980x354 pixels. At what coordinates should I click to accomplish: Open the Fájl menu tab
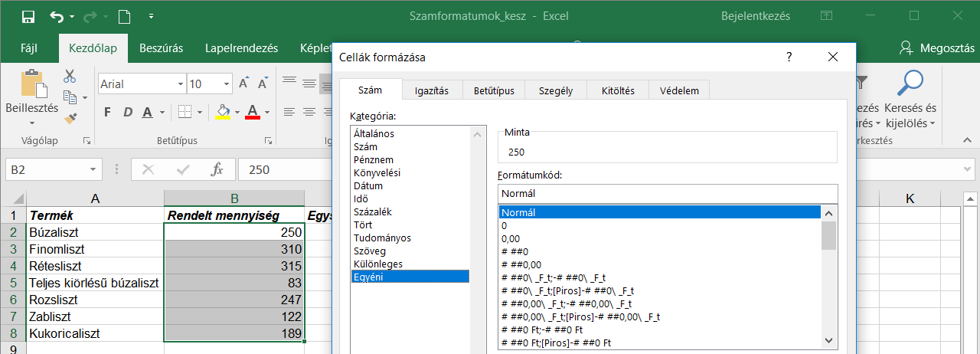(29, 48)
